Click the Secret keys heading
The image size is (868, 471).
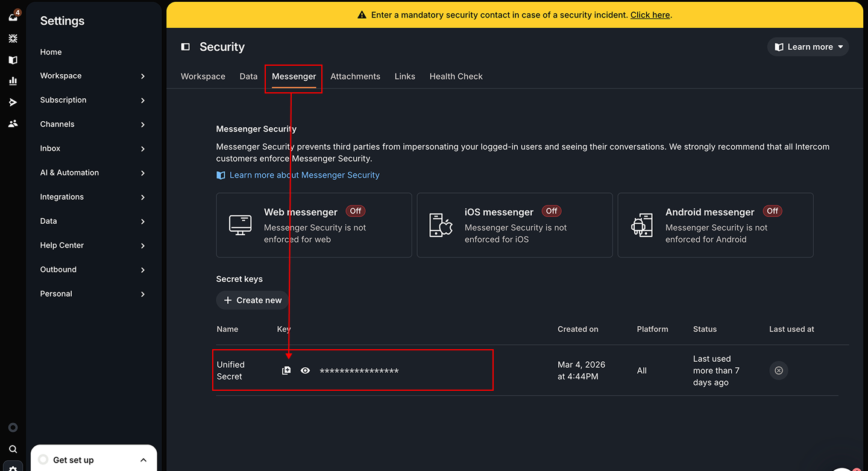pos(239,279)
